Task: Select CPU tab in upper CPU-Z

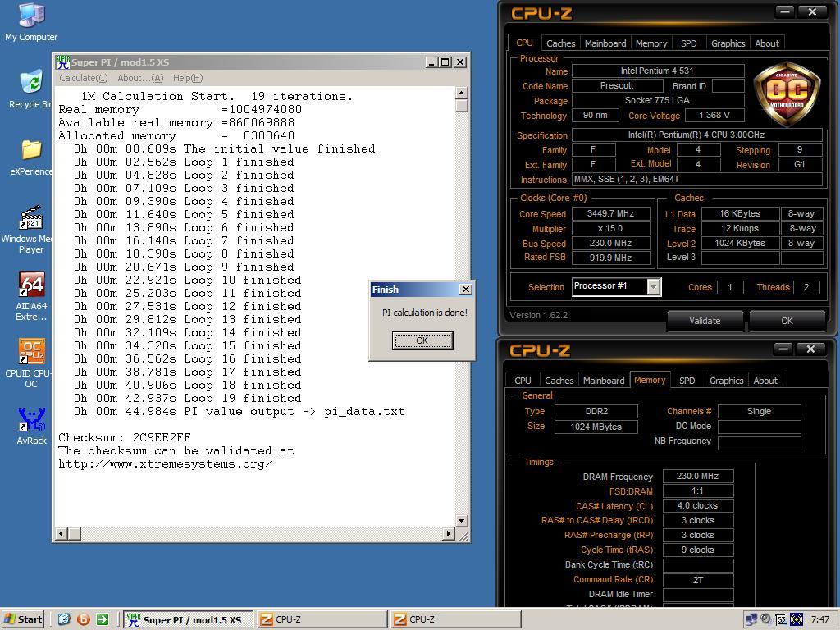Action: [524, 43]
